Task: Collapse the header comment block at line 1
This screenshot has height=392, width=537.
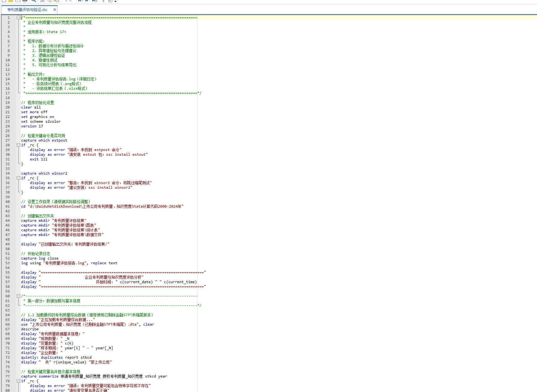Action: coord(18,18)
